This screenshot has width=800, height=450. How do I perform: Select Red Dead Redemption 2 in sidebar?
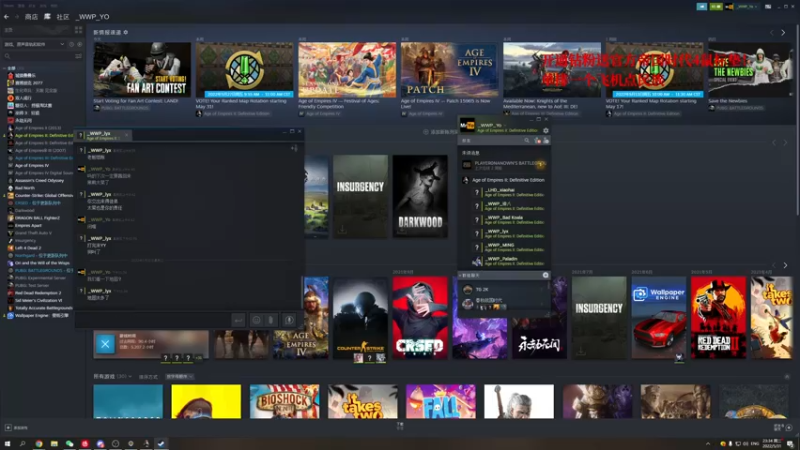coord(38,293)
